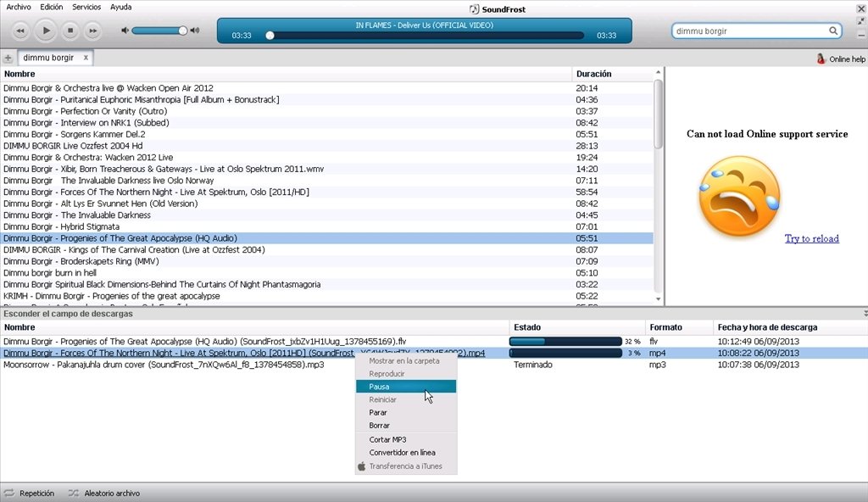
Task: Select "Puritanical Euphoric Misanthropia [Full Album + Bonustrack]"
Action: coord(326,100)
